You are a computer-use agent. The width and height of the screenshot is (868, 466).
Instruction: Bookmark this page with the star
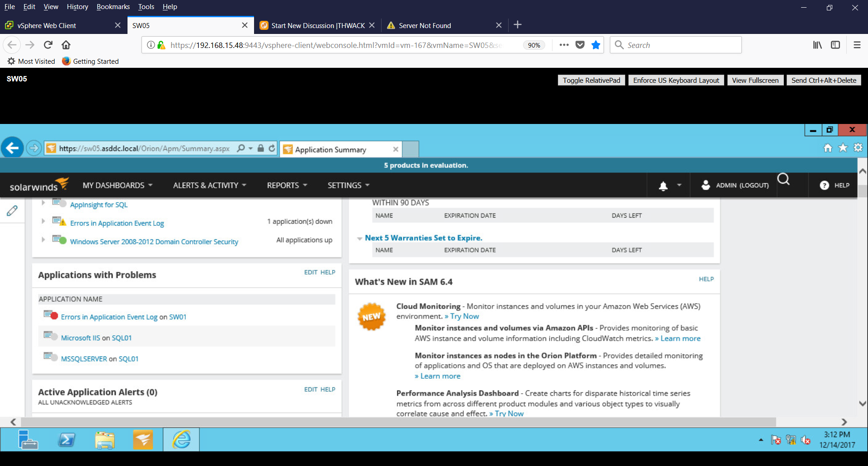(596, 45)
